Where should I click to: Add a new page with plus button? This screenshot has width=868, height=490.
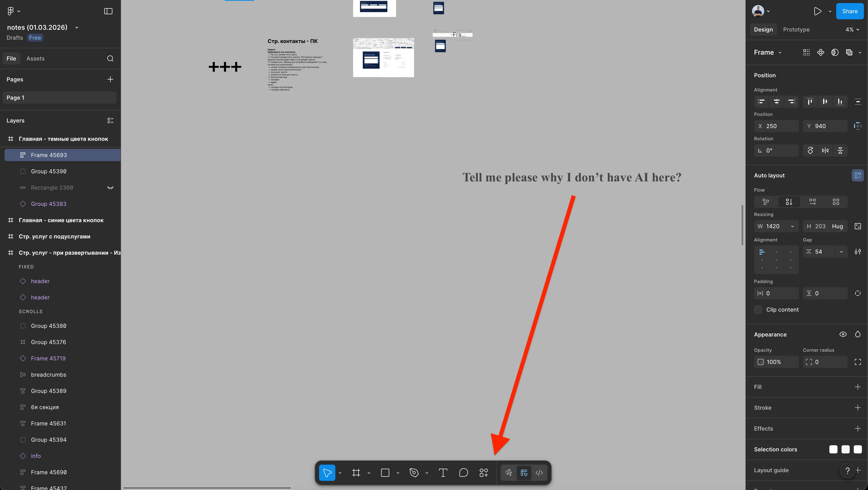pos(110,80)
